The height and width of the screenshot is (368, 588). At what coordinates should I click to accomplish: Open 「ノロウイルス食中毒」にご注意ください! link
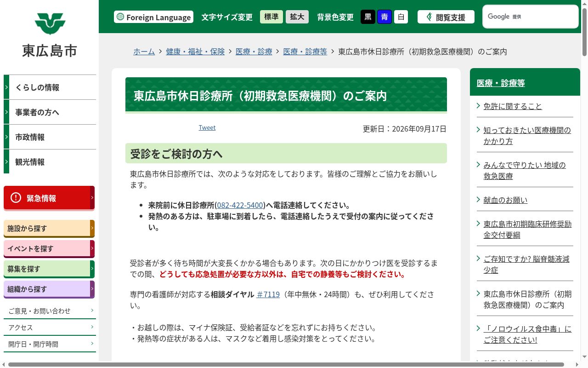pyautogui.click(x=527, y=334)
